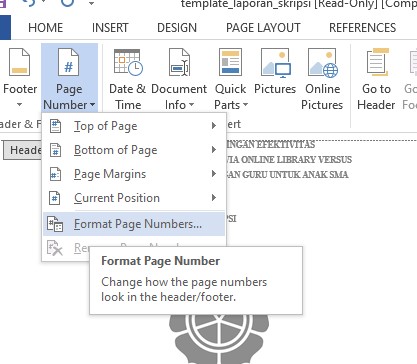This screenshot has height=364, width=417.
Task: Click the Header label tag
Action: coord(23,150)
